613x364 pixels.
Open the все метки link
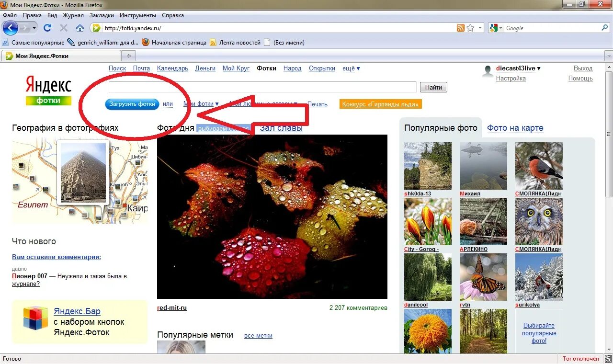click(x=258, y=336)
